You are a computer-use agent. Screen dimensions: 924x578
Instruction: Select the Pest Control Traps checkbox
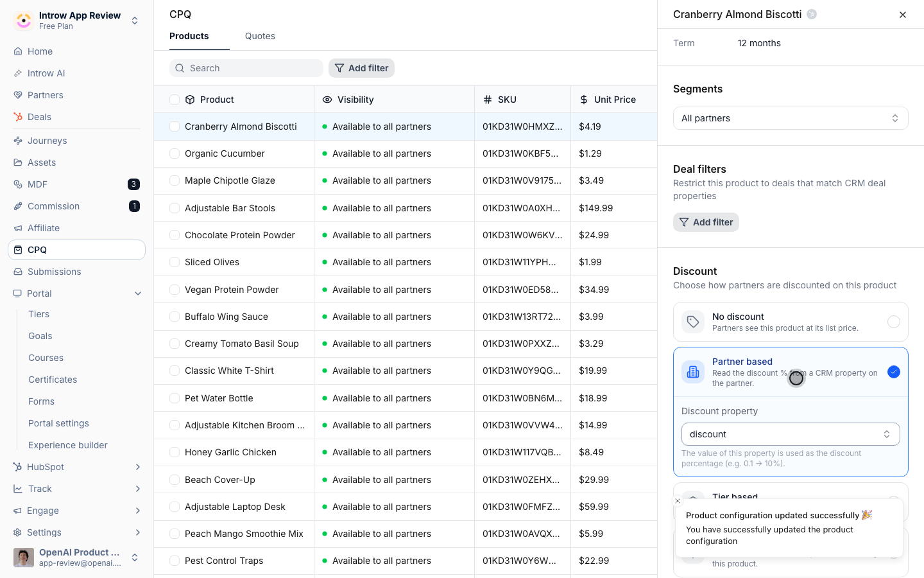tap(175, 561)
